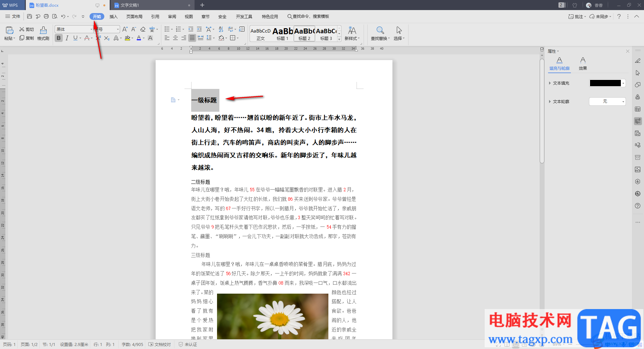
Task: Increase font size with A+ icon
Action: (x=125, y=29)
